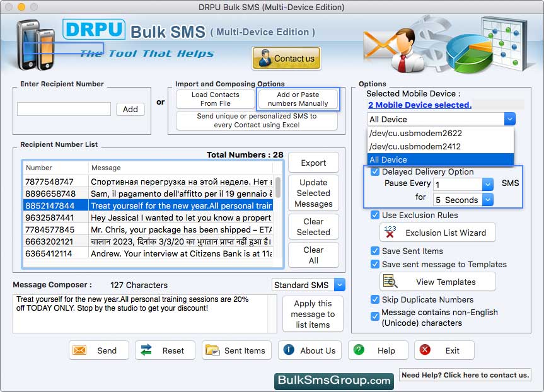
Task: Click the Help question mark icon
Action: point(359,350)
